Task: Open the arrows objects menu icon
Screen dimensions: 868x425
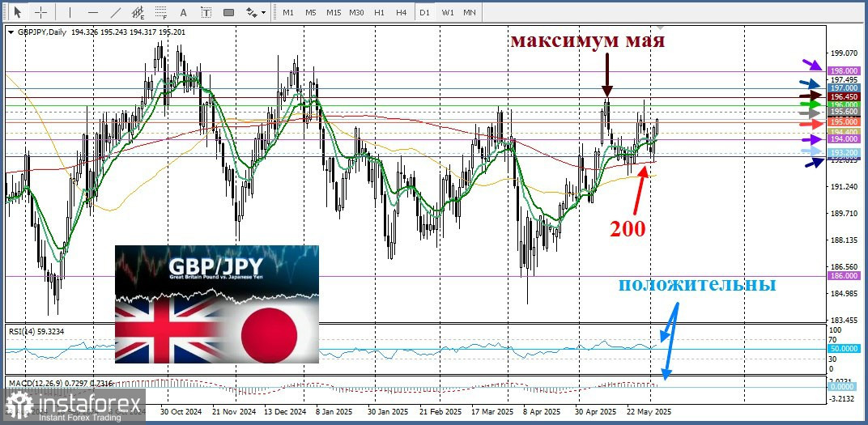Action: pyautogui.click(x=252, y=11)
